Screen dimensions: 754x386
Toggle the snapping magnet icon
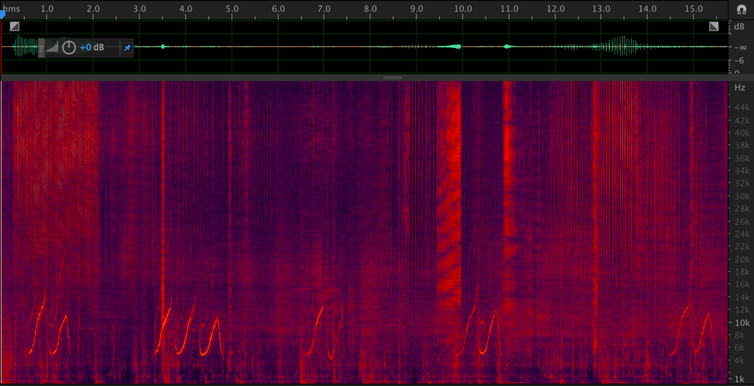tap(741, 10)
